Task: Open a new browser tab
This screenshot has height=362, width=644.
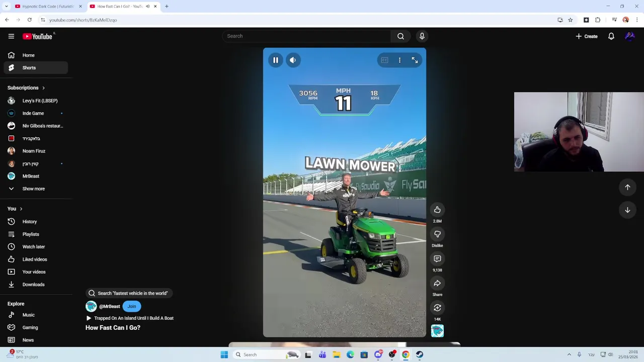Action: [167, 7]
